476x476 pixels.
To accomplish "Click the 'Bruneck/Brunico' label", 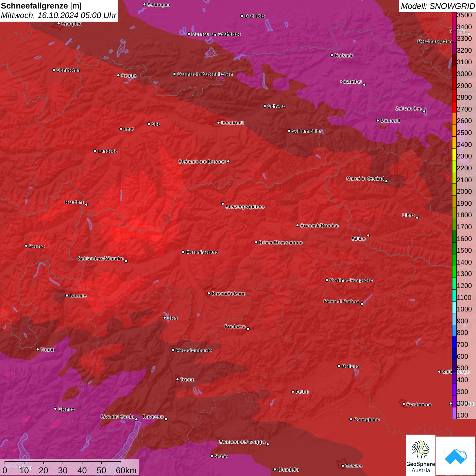I will coord(319,225).
